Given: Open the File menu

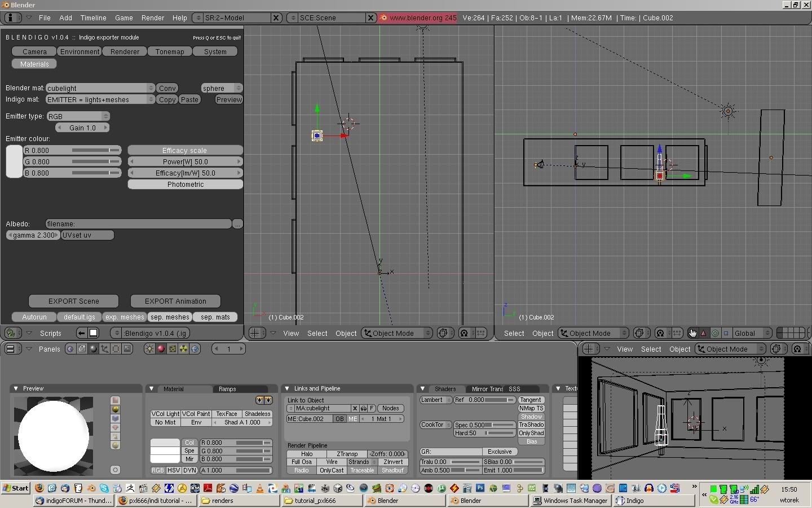Looking at the screenshot, I should click(x=45, y=17).
